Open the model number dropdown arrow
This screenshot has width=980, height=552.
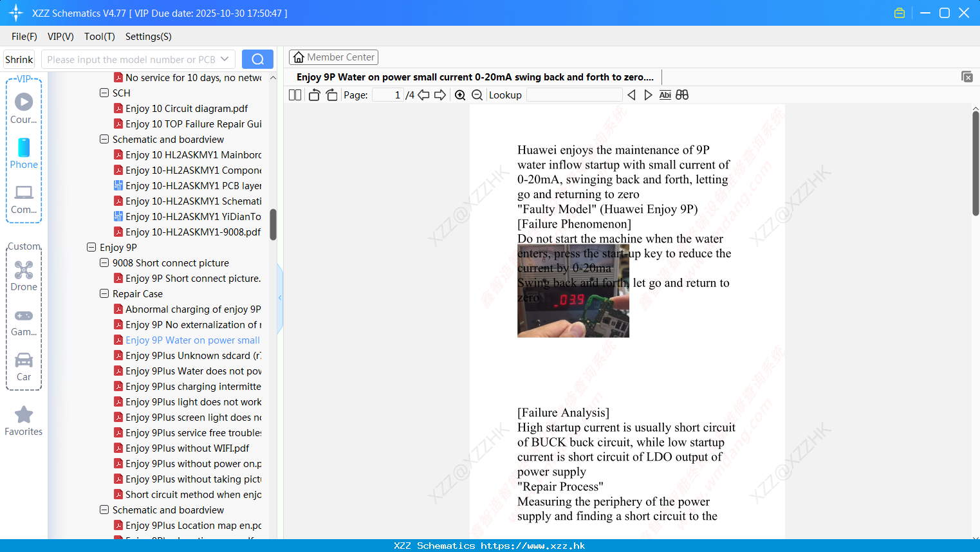pyautogui.click(x=225, y=59)
